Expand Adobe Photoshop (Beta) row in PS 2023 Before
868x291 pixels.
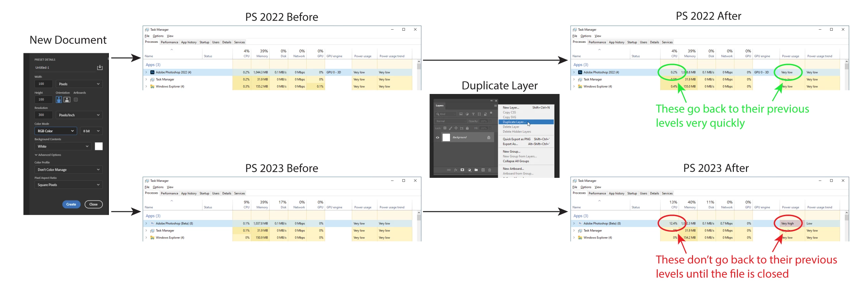[146, 223]
